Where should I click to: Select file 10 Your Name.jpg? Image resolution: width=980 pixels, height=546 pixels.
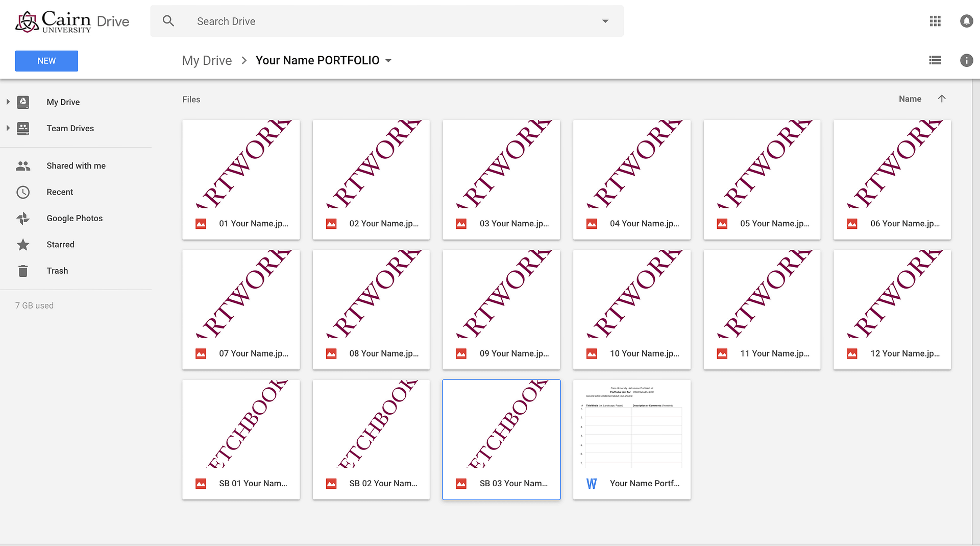click(632, 310)
